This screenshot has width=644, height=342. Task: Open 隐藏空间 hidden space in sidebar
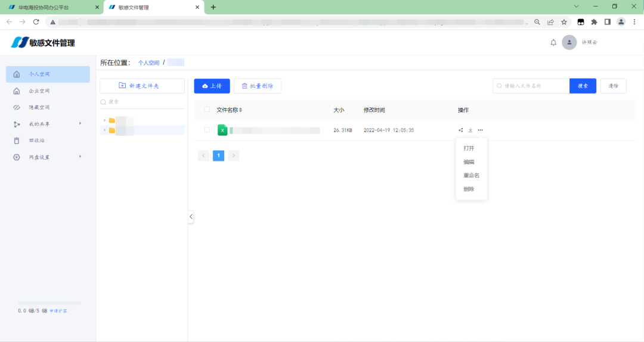point(39,108)
